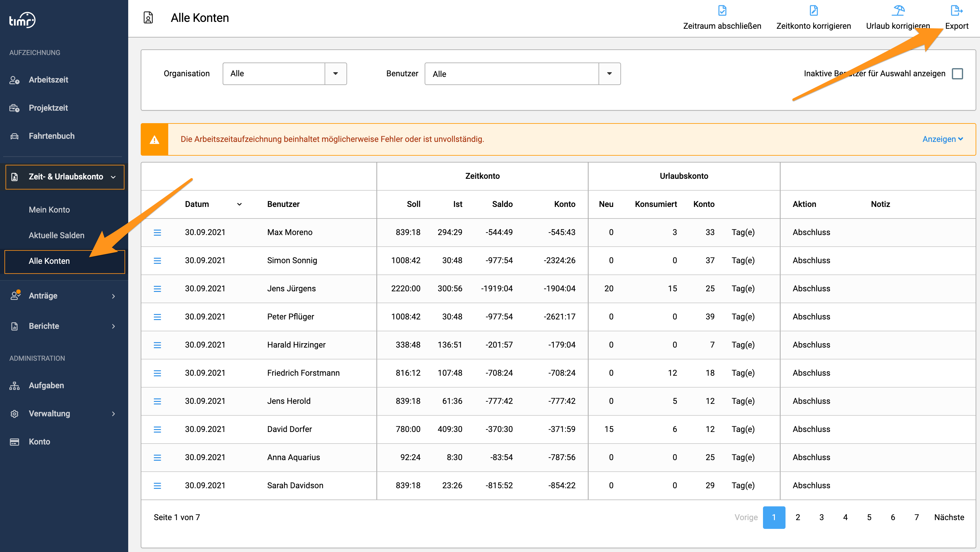Expand the Verwaltung submenu

(x=114, y=414)
